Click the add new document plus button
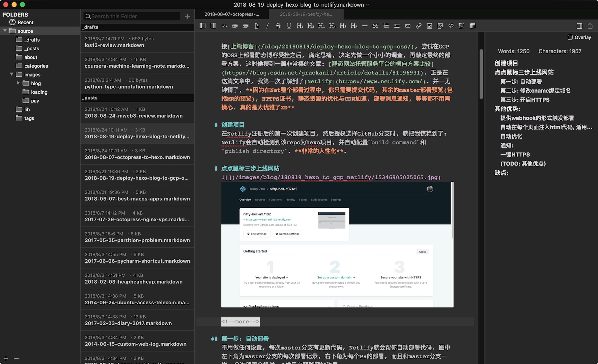 188,16
